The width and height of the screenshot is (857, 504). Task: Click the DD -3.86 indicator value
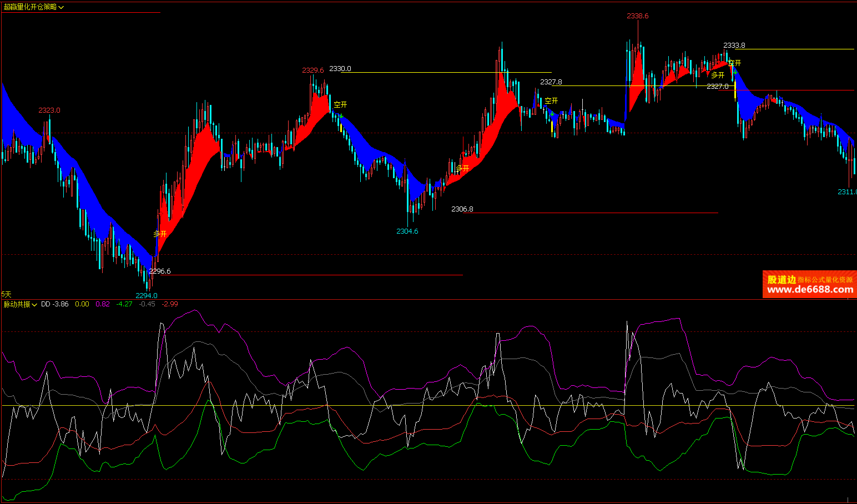tap(55, 304)
